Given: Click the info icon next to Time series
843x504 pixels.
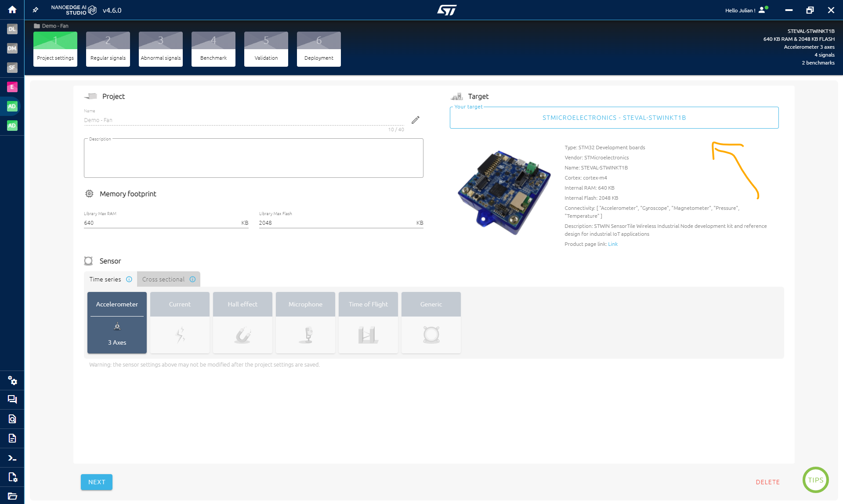Looking at the screenshot, I should [129, 279].
